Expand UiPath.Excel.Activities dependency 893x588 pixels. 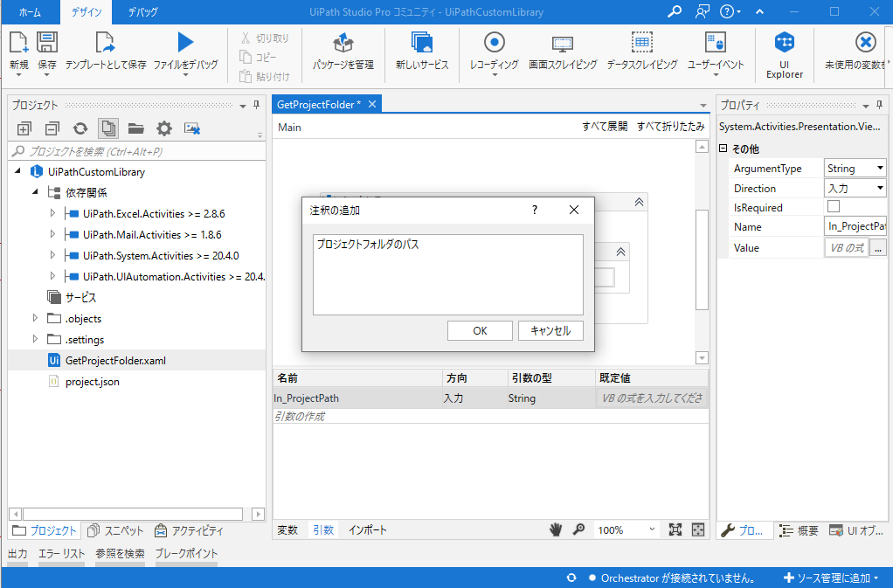[x=52, y=213]
